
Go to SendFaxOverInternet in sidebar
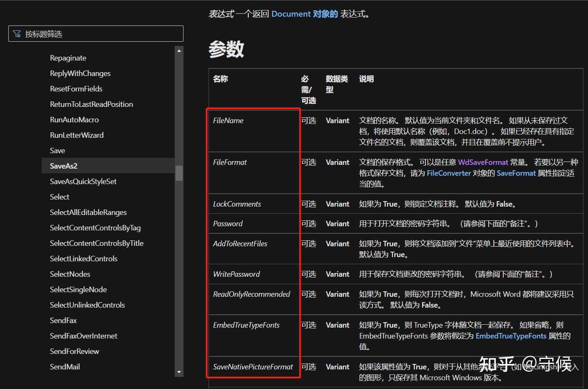point(83,336)
